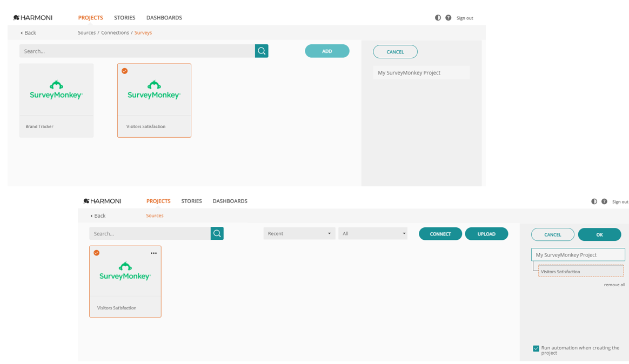Click Sign out in the lower window
This screenshot has width=629, height=364.
[x=620, y=201]
